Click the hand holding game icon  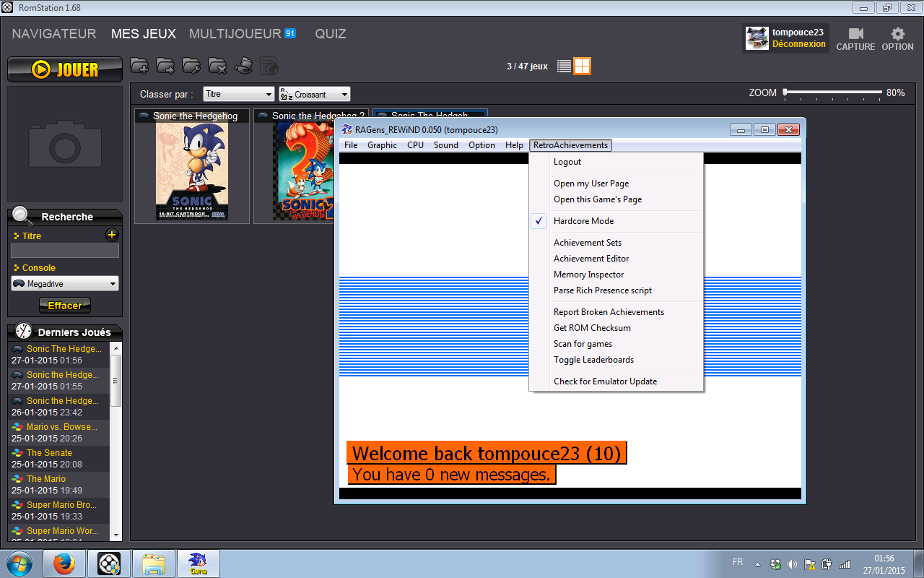[244, 66]
